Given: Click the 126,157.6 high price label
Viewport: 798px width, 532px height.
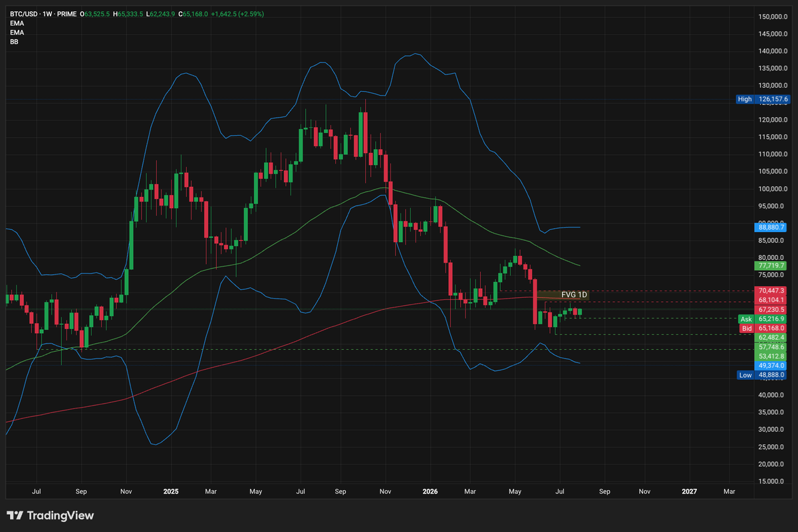Looking at the screenshot, I should point(773,99).
